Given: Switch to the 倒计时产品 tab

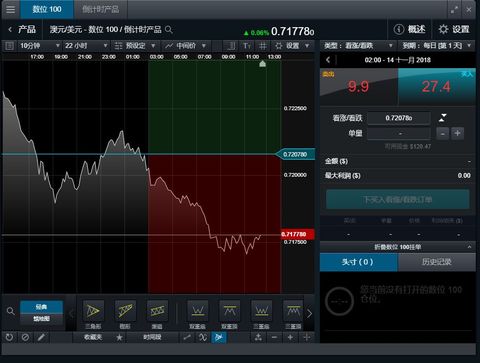Looking at the screenshot, I should click(100, 9).
